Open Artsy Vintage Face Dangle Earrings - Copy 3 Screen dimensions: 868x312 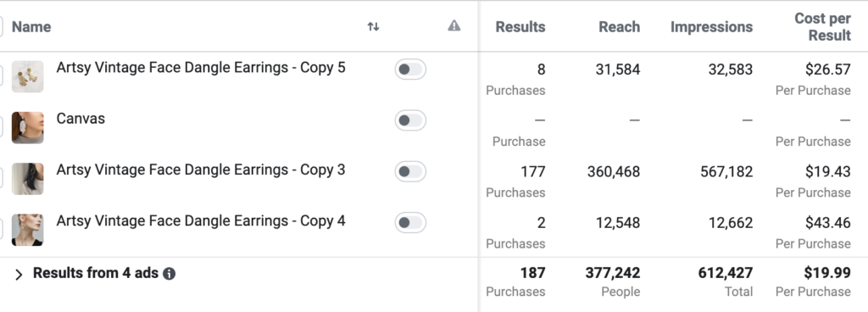click(x=201, y=170)
